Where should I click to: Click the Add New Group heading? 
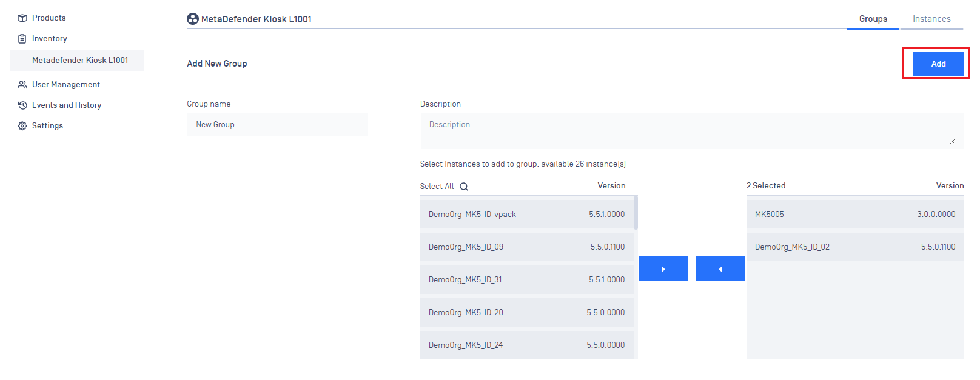217,64
